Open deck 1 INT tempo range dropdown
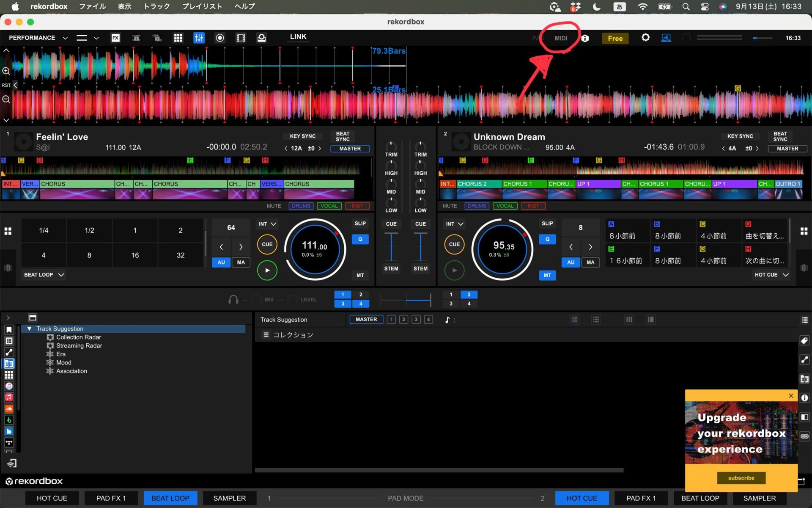This screenshot has width=812, height=508. pos(267,224)
